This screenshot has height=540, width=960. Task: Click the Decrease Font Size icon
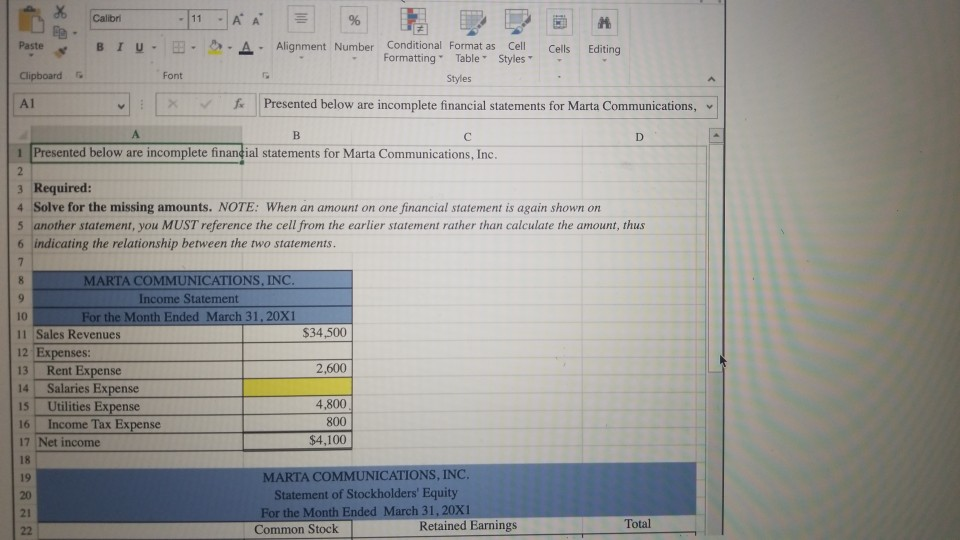tap(257, 20)
